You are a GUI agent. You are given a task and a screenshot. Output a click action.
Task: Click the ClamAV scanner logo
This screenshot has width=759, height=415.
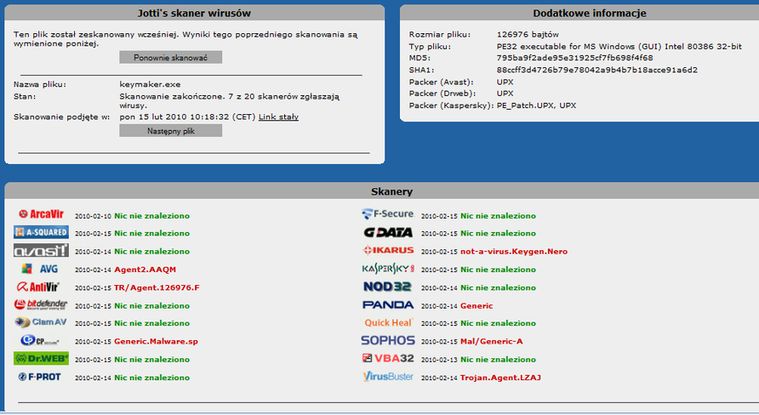coord(41,323)
